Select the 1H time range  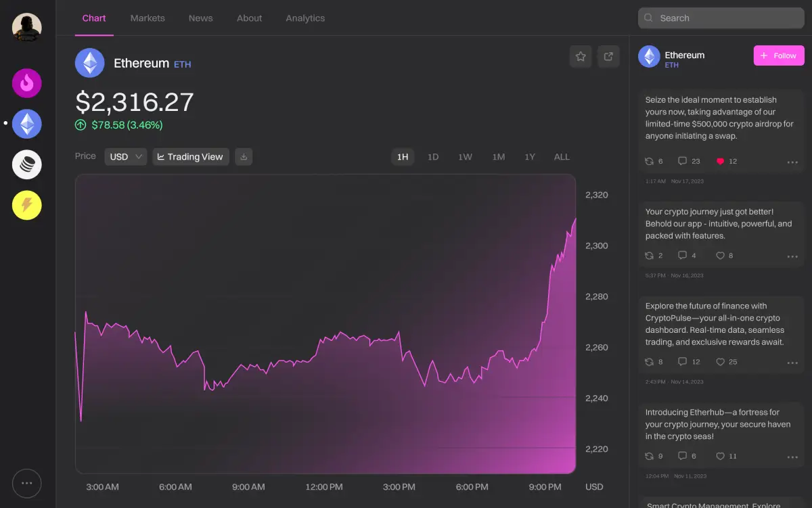coord(403,157)
